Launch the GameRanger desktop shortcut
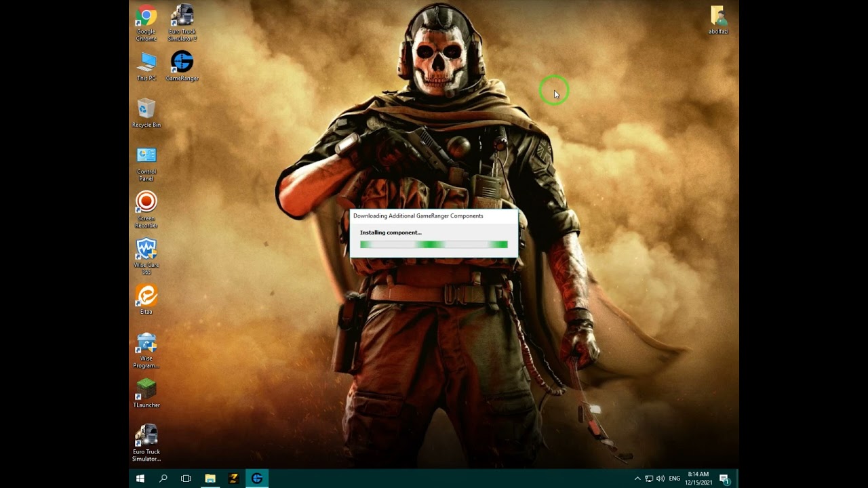The width and height of the screenshot is (868, 488). [x=182, y=66]
